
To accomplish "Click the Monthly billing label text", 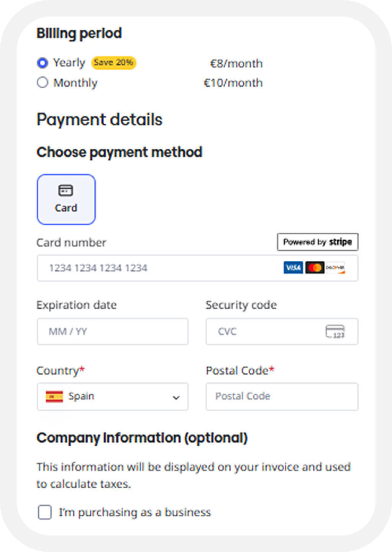I will [75, 83].
